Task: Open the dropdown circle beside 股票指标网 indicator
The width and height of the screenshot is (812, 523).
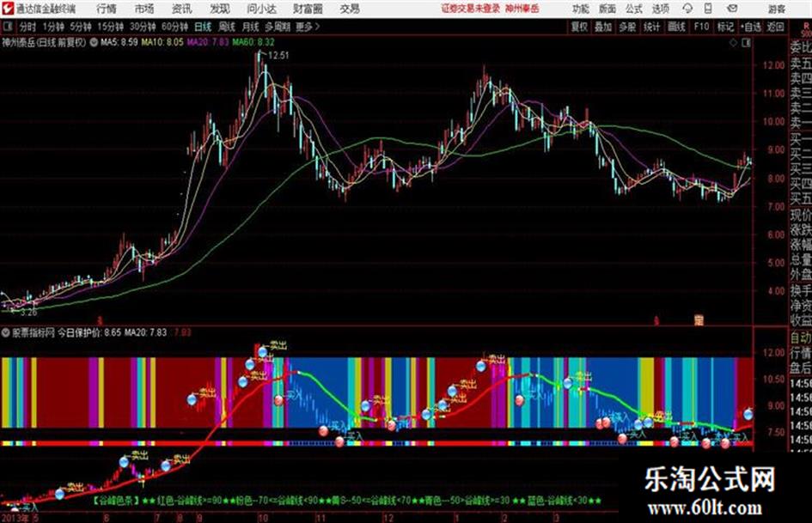Action: pyautogui.click(x=6, y=332)
